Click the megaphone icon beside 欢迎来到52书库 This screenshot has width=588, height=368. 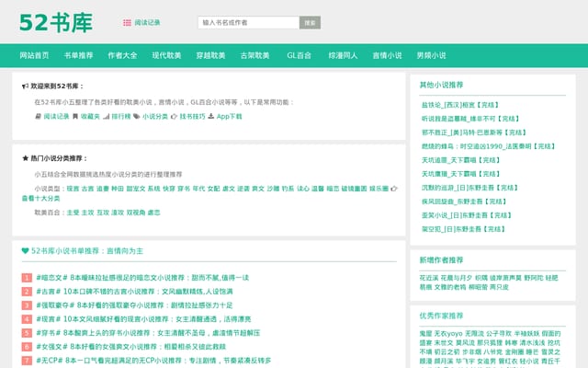click(25, 86)
